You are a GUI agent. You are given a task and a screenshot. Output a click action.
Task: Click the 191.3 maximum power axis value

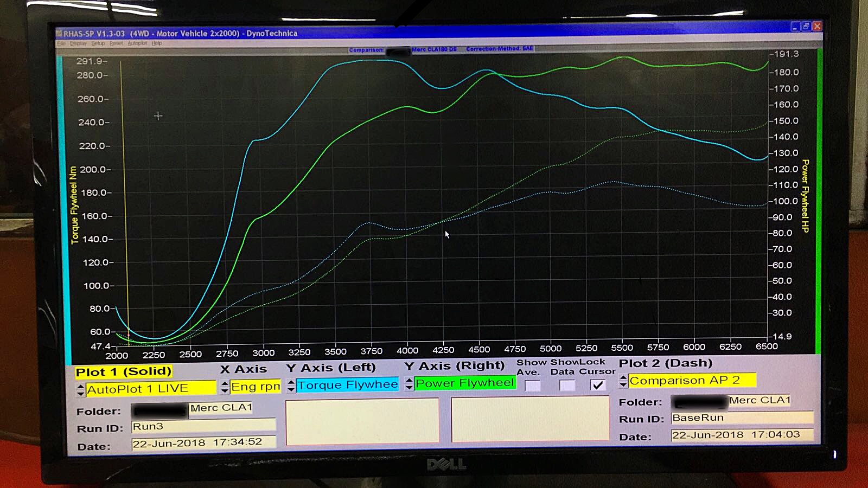(787, 54)
